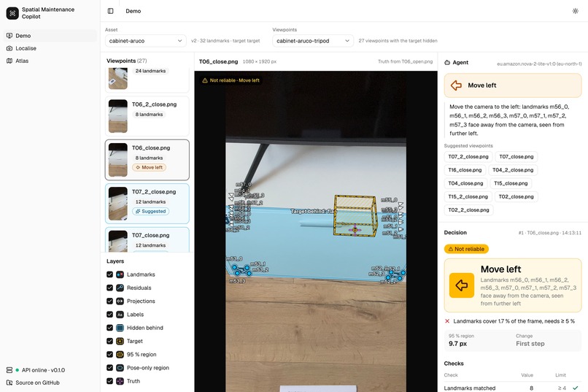Open the Atlas page in sidebar

50,61
